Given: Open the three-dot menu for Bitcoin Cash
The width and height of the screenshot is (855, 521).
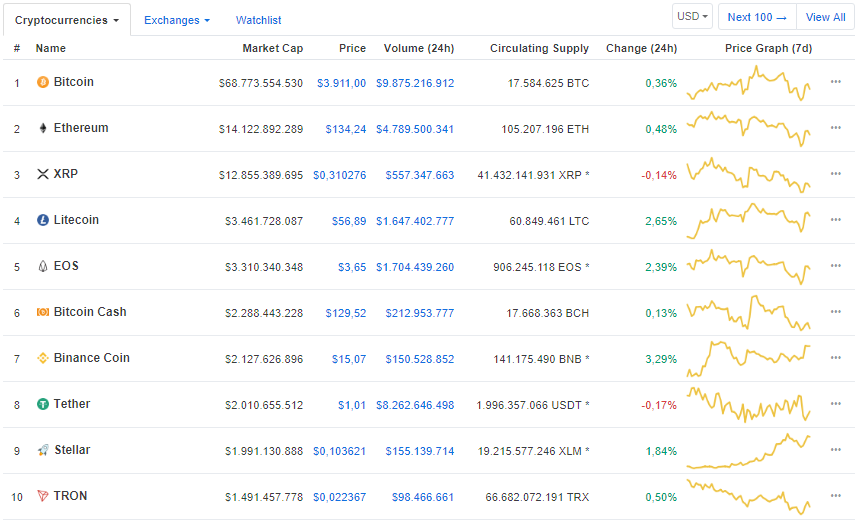Looking at the screenshot, I should pos(836,312).
